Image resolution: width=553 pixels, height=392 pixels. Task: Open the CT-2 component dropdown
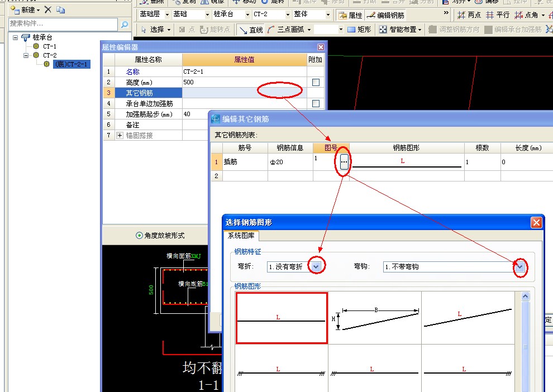pos(288,15)
